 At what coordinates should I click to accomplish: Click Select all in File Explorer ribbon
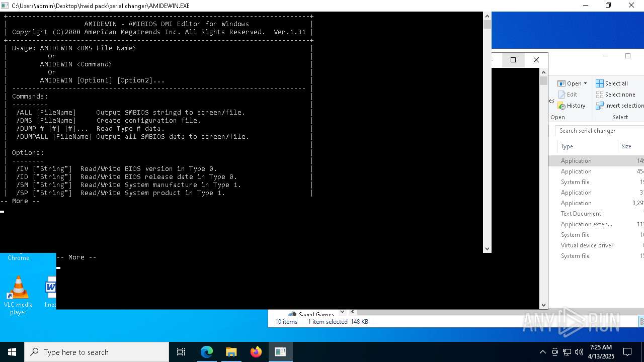pos(612,83)
